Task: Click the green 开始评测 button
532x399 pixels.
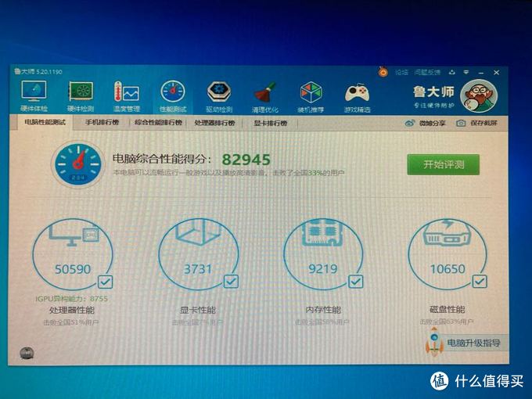Action: (x=443, y=165)
